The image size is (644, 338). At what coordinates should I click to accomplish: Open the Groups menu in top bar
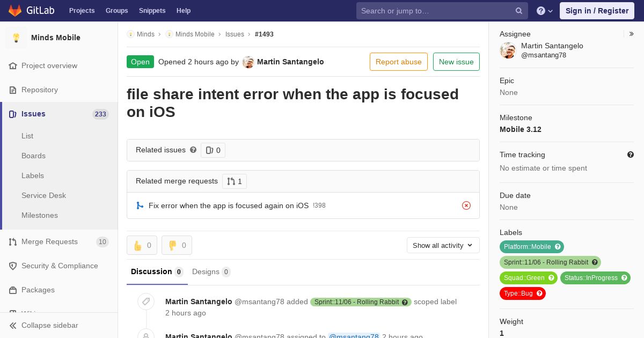116,11
